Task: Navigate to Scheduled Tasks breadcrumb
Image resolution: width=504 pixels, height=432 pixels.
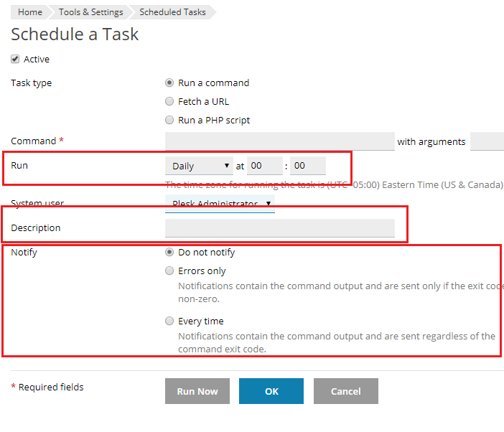Action: [172, 12]
